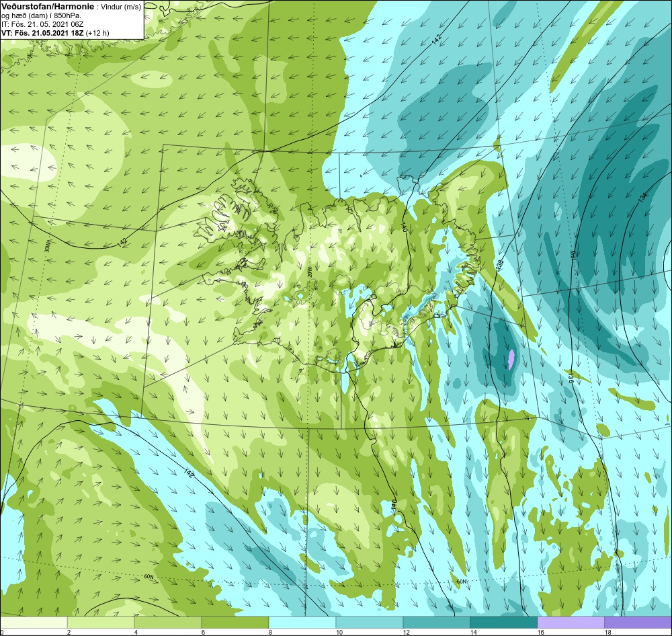Select the 16–18 m/s lavender legend swatch
The image size is (672, 636).
[571, 623]
